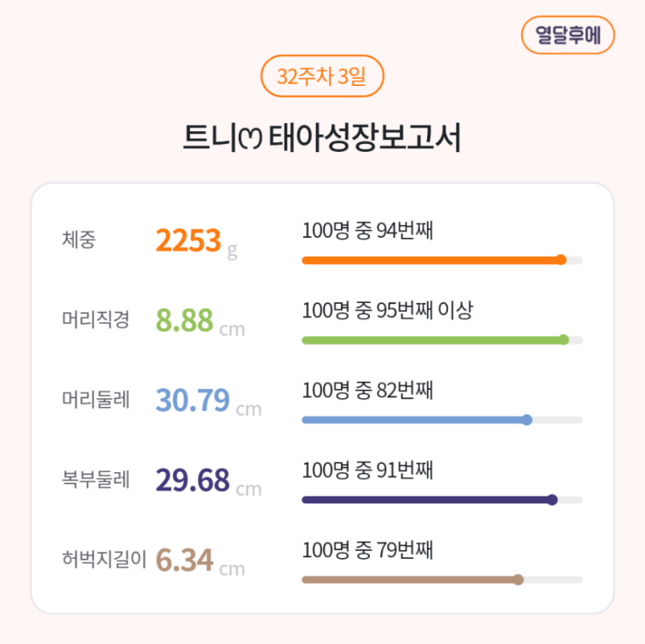Click the 2253 g weight value
645x644 pixels.
pyautogui.click(x=195, y=241)
